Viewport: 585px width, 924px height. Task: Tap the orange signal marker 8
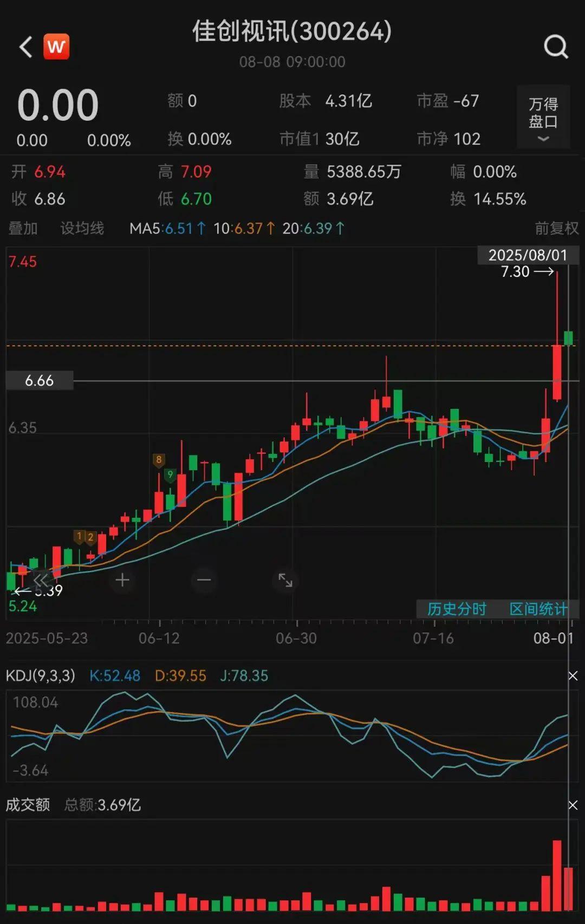pyautogui.click(x=159, y=460)
